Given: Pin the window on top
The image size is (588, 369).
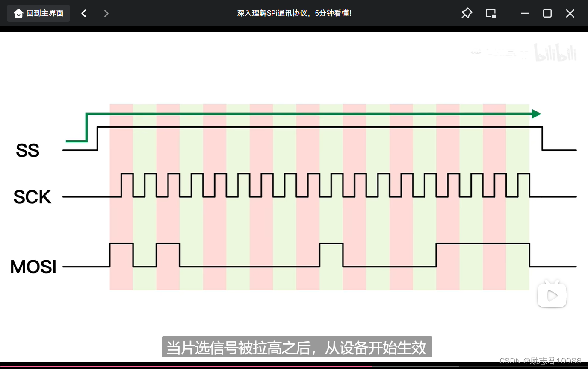Looking at the screenshot, I should click(467, 13).
